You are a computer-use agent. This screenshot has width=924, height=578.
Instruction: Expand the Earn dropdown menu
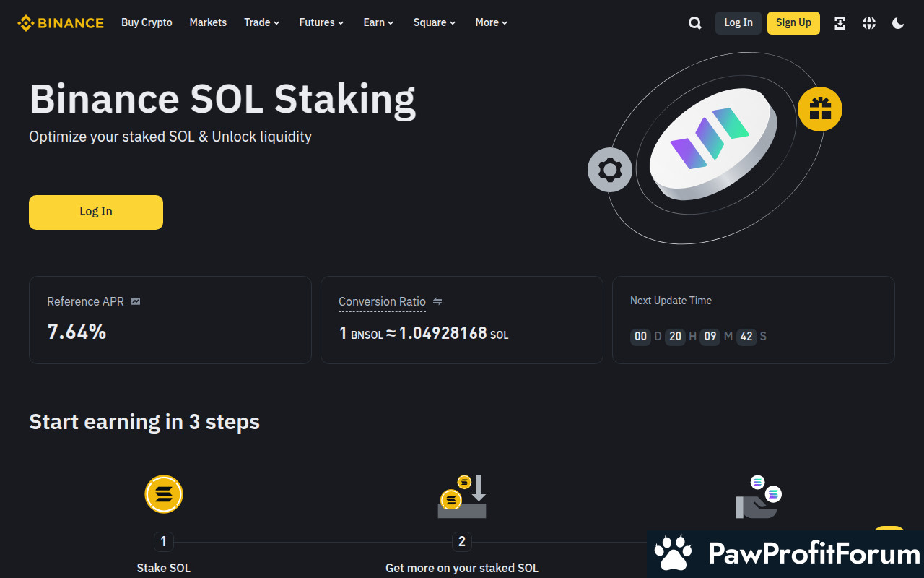click(x=378, y=22)
